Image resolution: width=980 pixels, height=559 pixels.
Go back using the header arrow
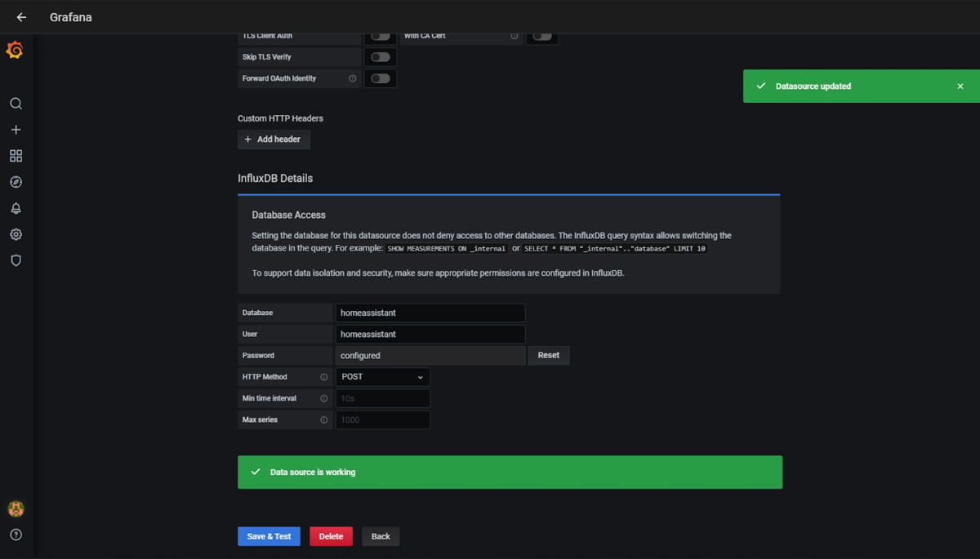[21, 17]
